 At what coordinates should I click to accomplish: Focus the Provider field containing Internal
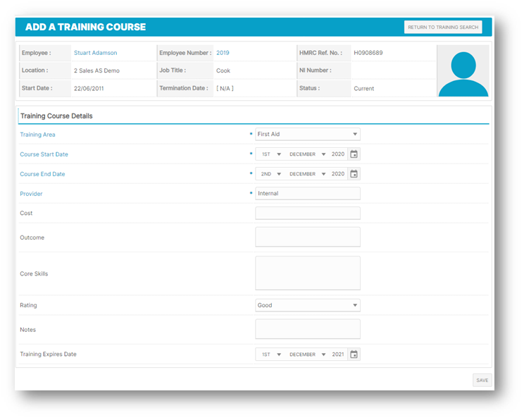pos(308,193)
